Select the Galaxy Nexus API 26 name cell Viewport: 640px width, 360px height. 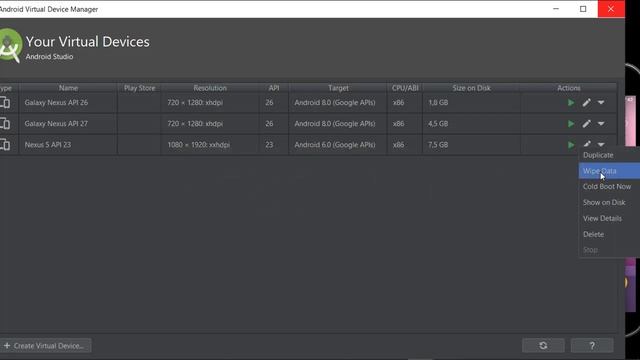pos(68,103)
